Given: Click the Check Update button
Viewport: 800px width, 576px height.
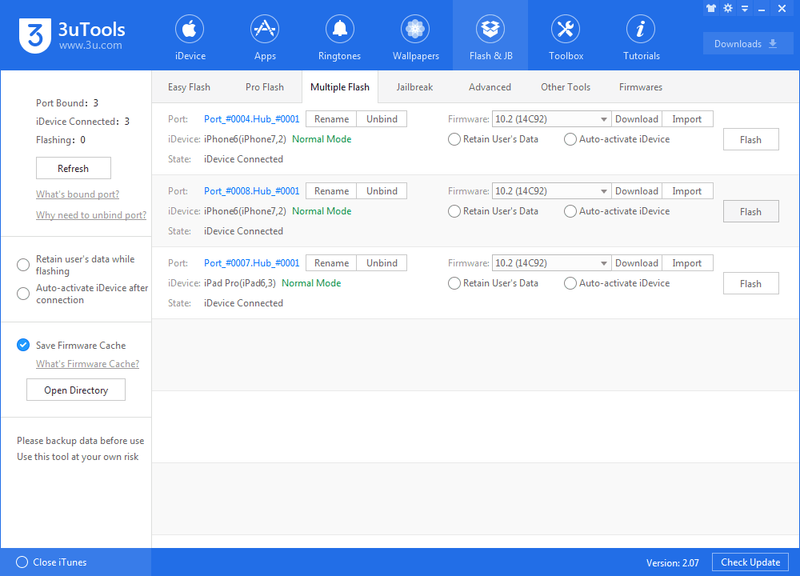Looking at the screenshot, I should [750, 562].
